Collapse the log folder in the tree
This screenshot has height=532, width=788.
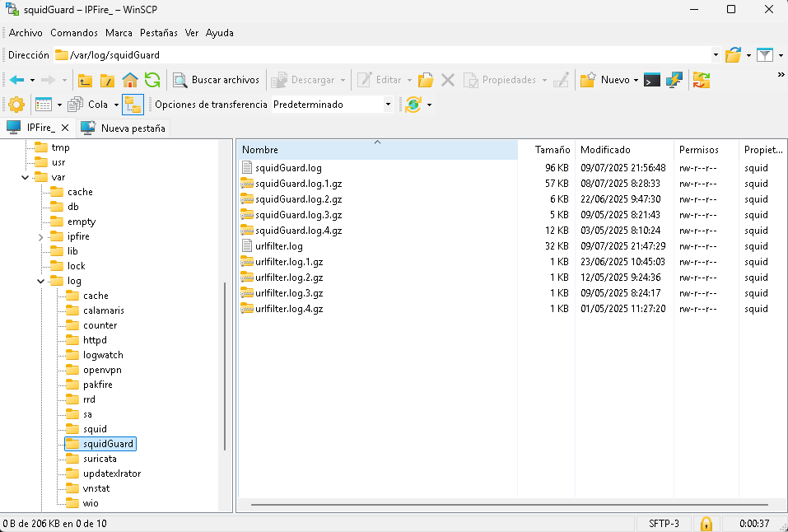click(x=40, y=281)
